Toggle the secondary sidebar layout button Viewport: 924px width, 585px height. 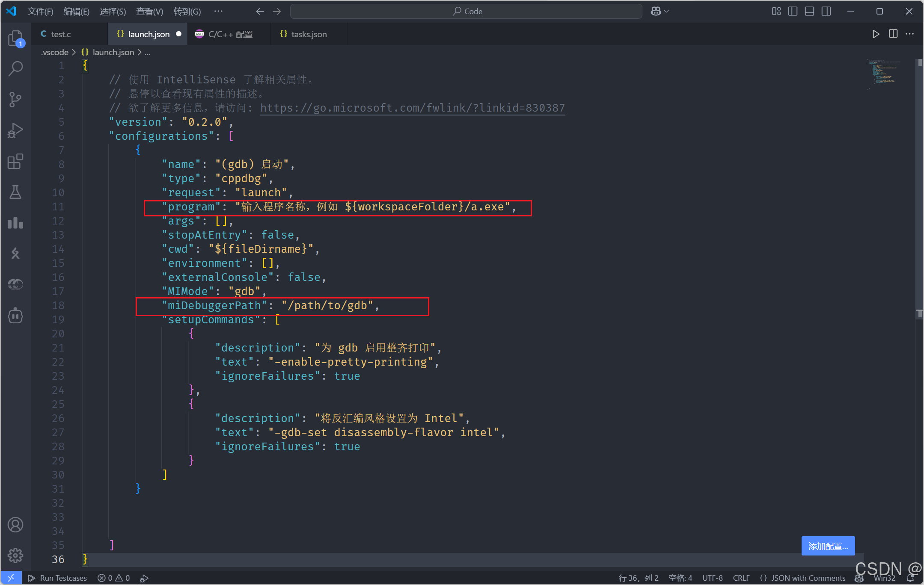tap(826, 12)
